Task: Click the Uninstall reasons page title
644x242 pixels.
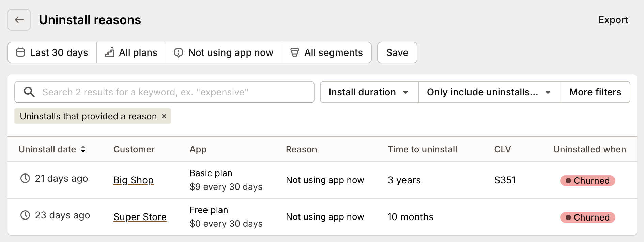Action: [x=90, y=20]
